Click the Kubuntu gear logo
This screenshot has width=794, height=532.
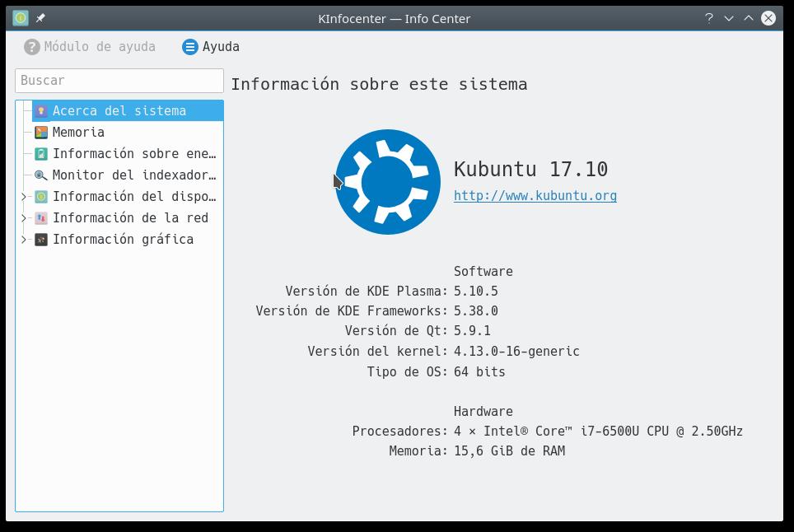click(388, 182)
